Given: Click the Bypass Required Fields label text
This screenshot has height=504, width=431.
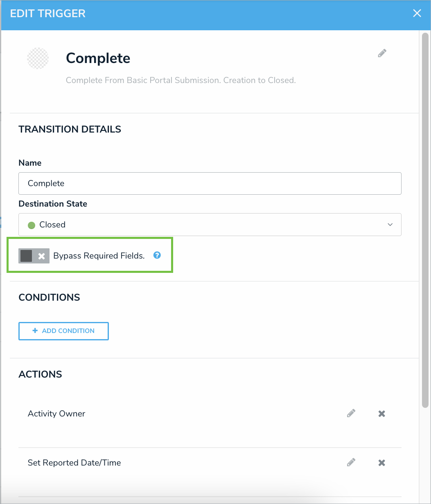Looking at the screenshot, I should tap(99, 256).
